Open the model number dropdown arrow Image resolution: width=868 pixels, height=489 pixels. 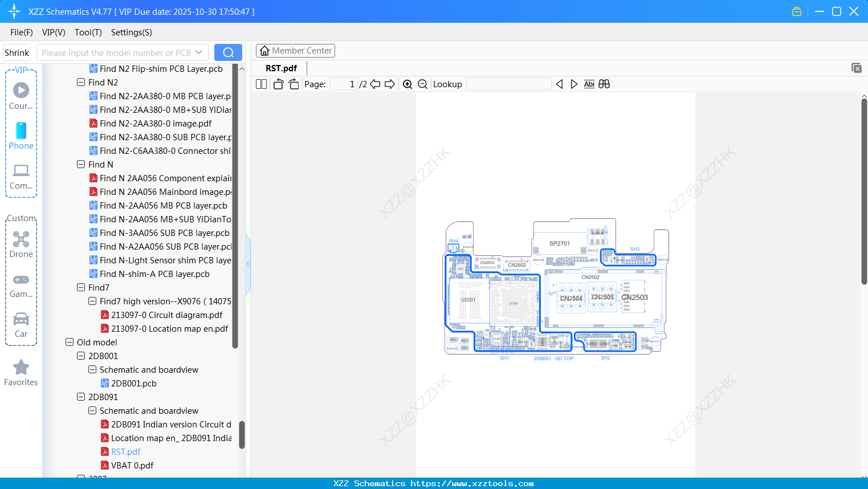[199, 52]
